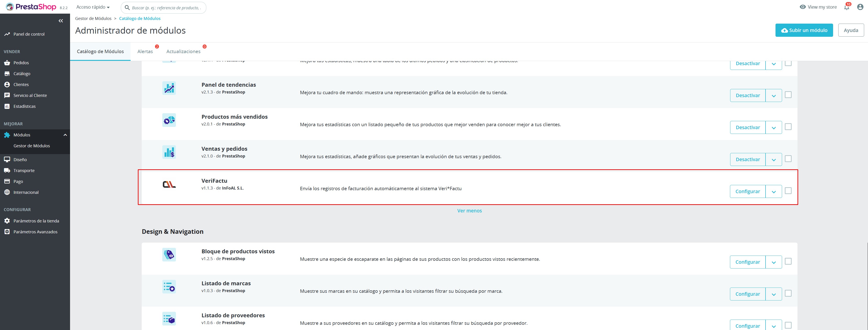Screen dimensions: 868x330
Task: Click the product search input field
Action: tap(166, 8)
